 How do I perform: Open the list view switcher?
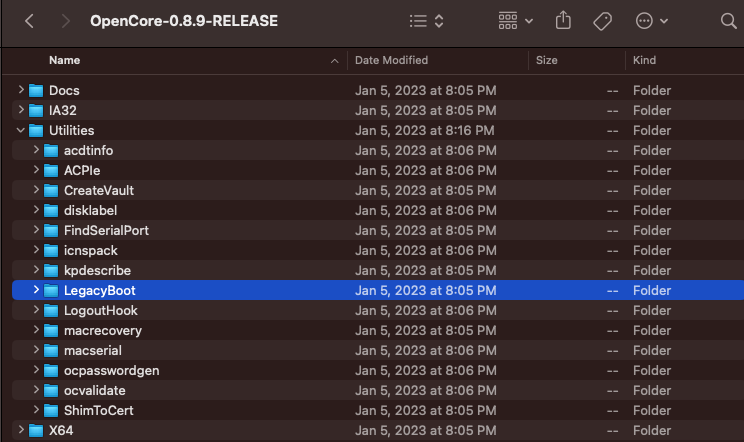click(x=427, y=21)
